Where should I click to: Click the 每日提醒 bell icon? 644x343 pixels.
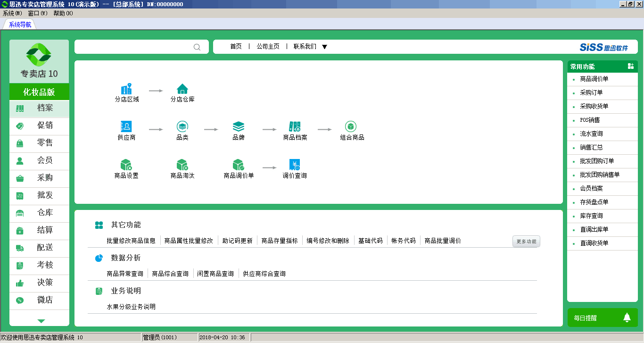pos(627,318)
